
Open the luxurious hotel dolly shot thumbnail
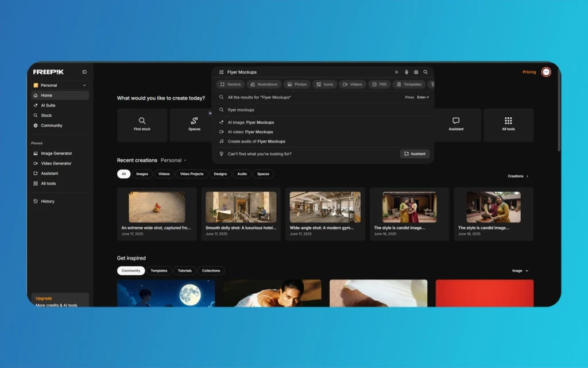tap(241, 207)
